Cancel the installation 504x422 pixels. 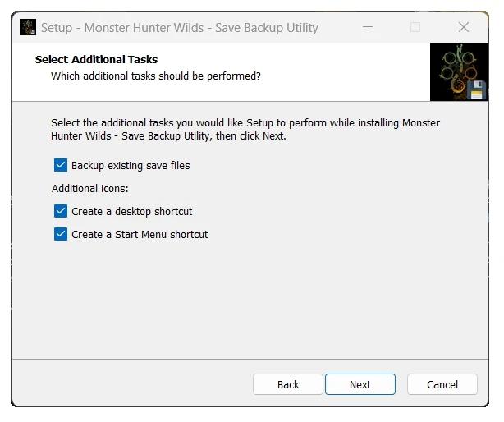tap(442, 384)
